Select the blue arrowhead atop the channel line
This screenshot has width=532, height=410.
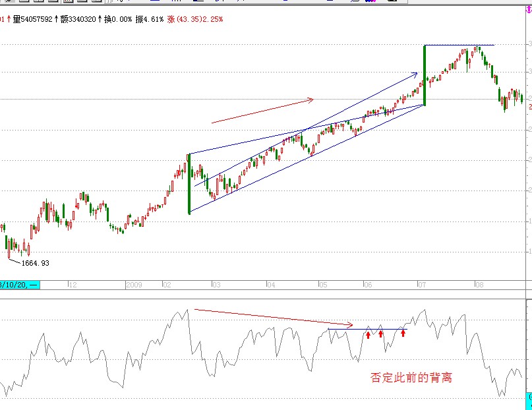click(415, 74)
